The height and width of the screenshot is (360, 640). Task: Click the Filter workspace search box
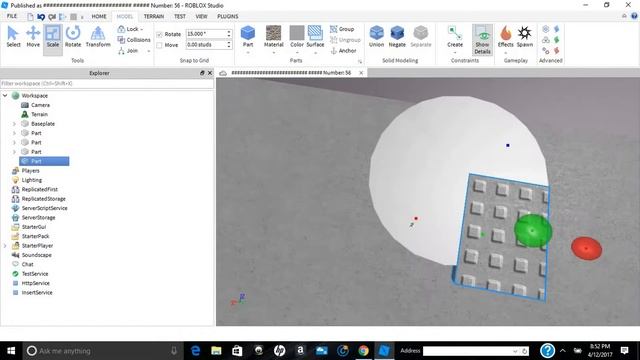tap(107, 83)
